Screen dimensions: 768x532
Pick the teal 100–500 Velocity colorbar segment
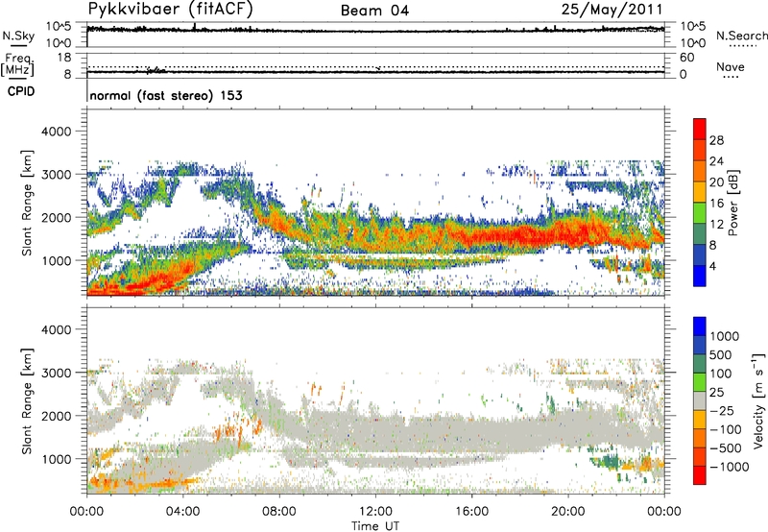700,364
